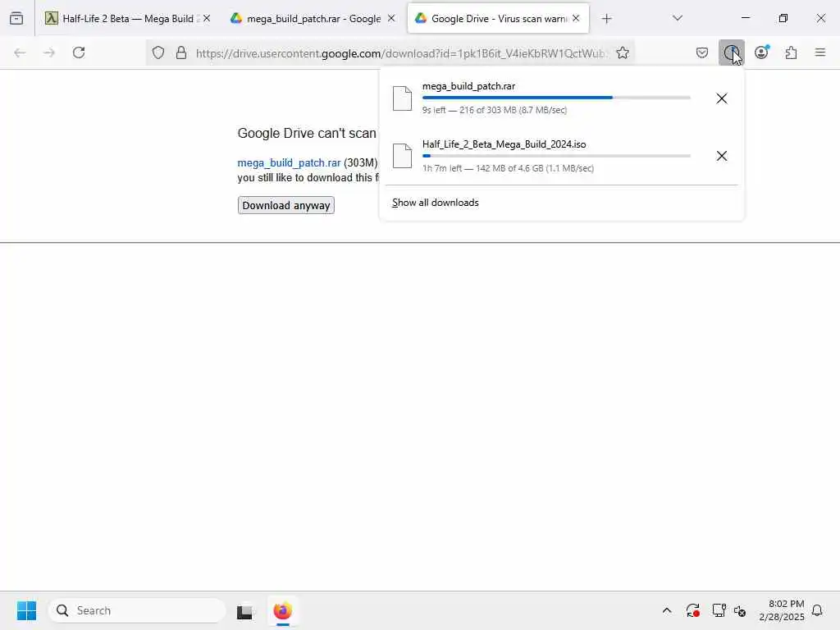Expand the list all tabs chevron

pos(678,18)
